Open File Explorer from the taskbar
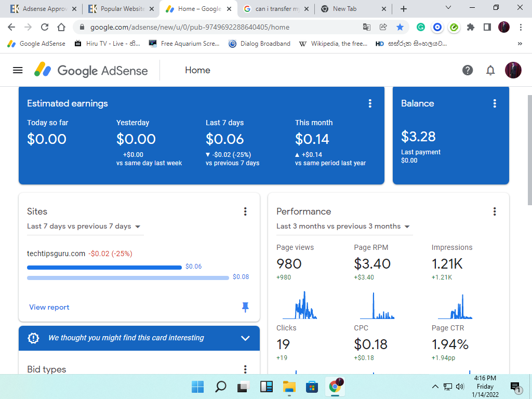 tap(289, 387)
